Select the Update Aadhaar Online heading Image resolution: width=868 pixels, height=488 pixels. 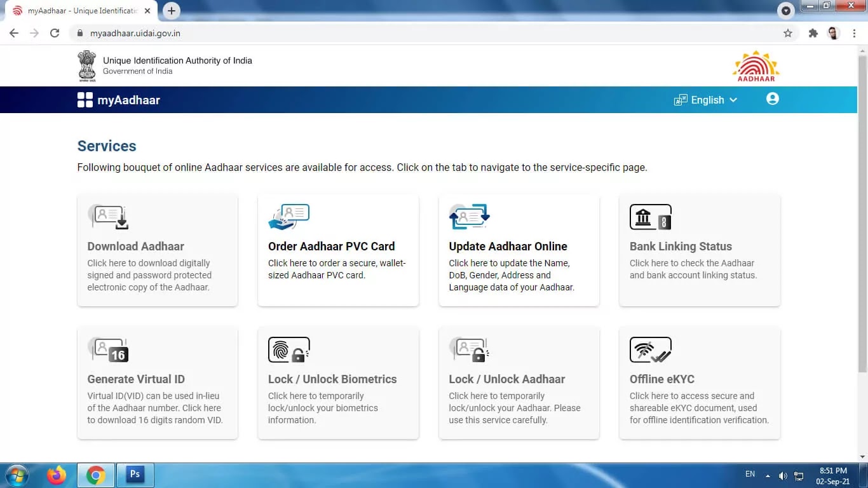click(508, 247)
